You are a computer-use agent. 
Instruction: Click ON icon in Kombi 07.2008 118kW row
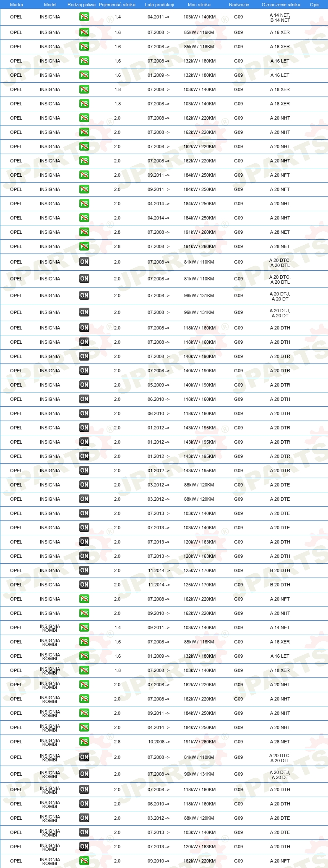tap(84, 790)
